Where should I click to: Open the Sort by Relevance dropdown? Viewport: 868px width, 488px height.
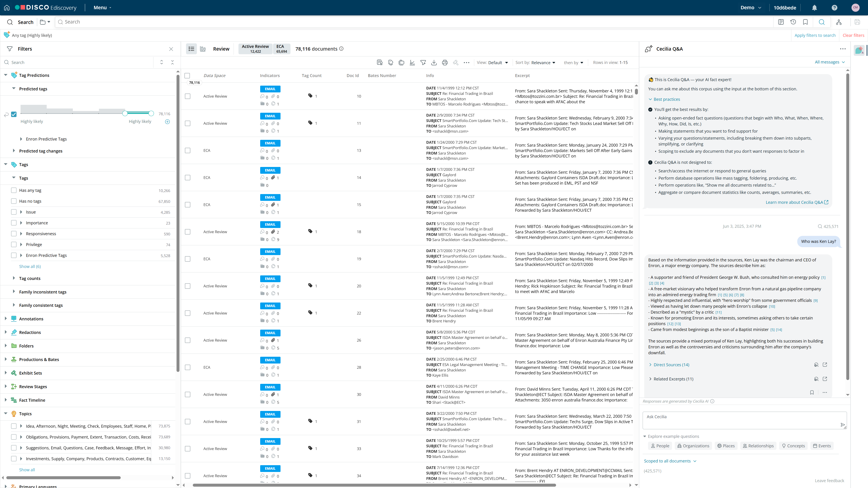tap(535, 63)
